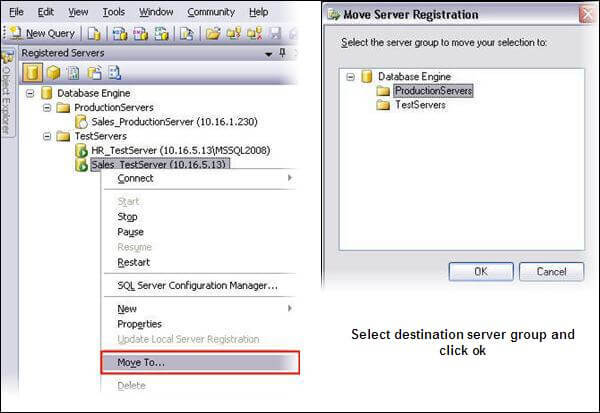The height and width of the screenshot is (413, 600).
Task: Open Registered Servers window position dropdown arrow
Action: point(269,54)
